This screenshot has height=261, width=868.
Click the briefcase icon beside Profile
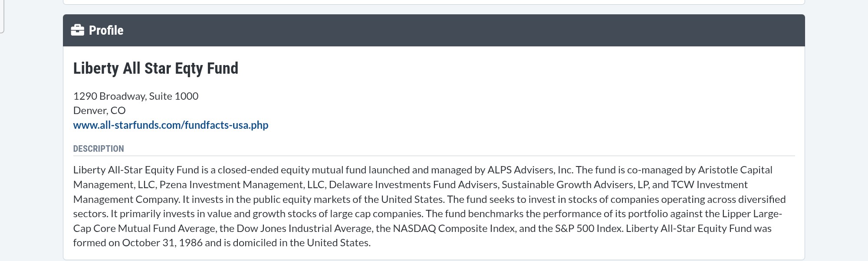click(78, 30)
